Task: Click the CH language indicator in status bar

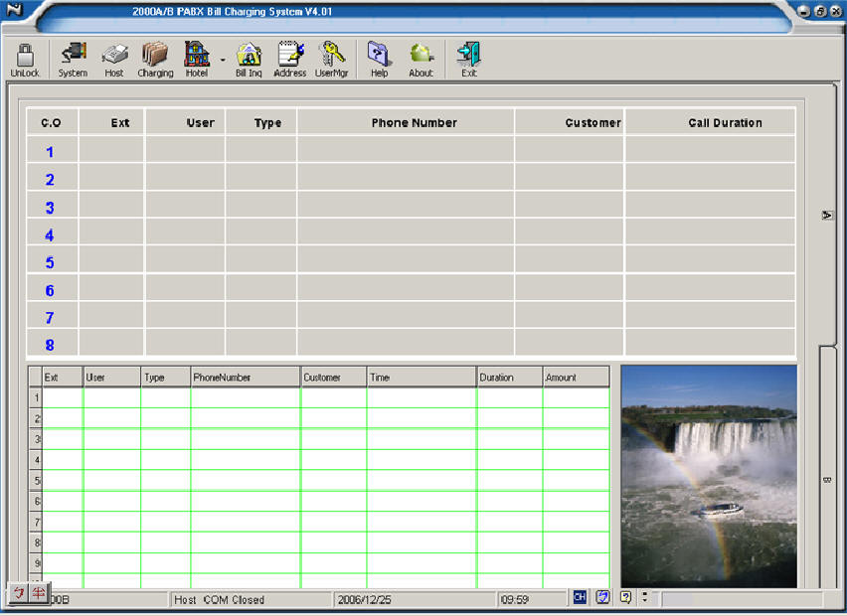Action: pos(580,597)
